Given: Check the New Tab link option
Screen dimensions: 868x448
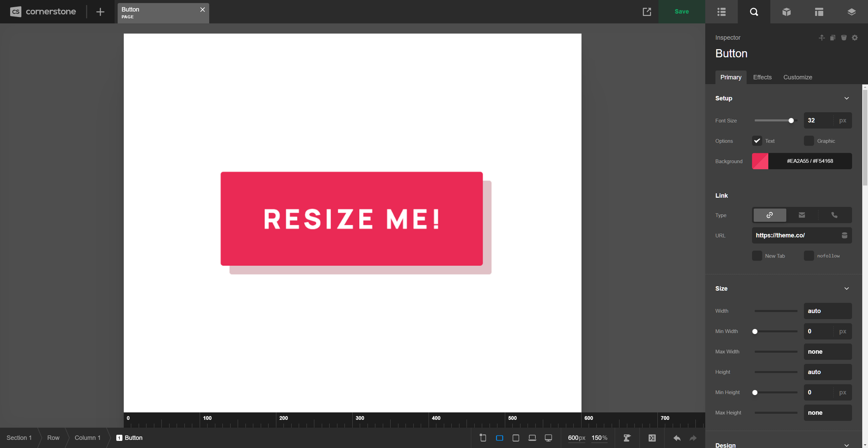Looking at the screenshot, I should pyautogui.click(x=756, y=256).
